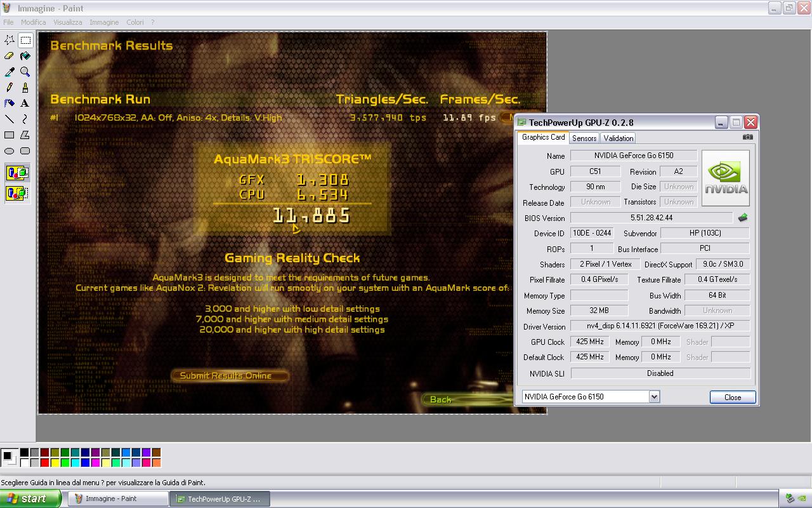Select the Polygon shape tool

(25, 135)
